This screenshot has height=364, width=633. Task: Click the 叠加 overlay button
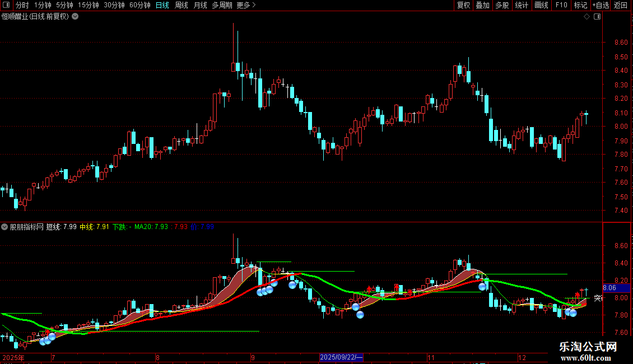click(x=483, y=5)
